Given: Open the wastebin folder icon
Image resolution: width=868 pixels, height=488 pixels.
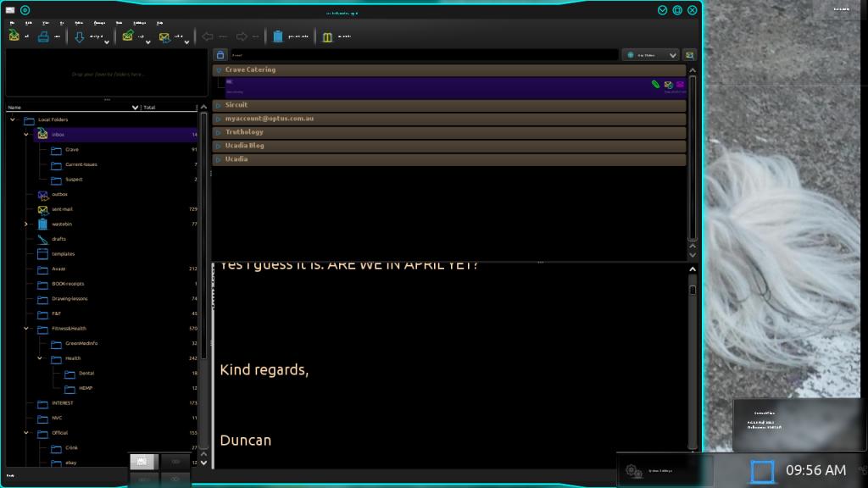Looking at the screenshot, I should [42, 224].
